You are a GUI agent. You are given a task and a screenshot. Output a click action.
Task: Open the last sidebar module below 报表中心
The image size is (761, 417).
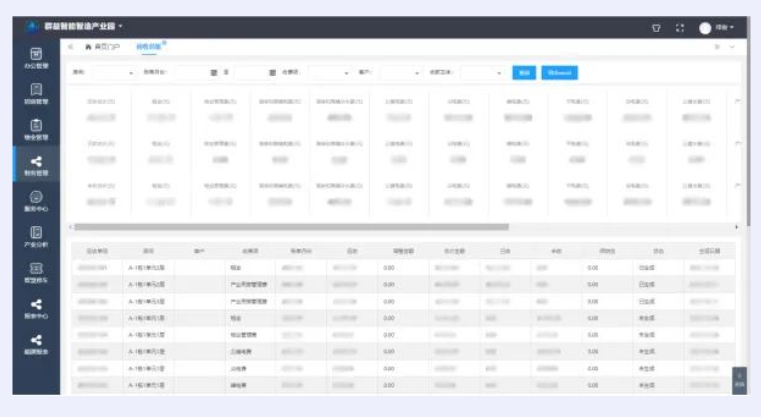tap(36, 345)
